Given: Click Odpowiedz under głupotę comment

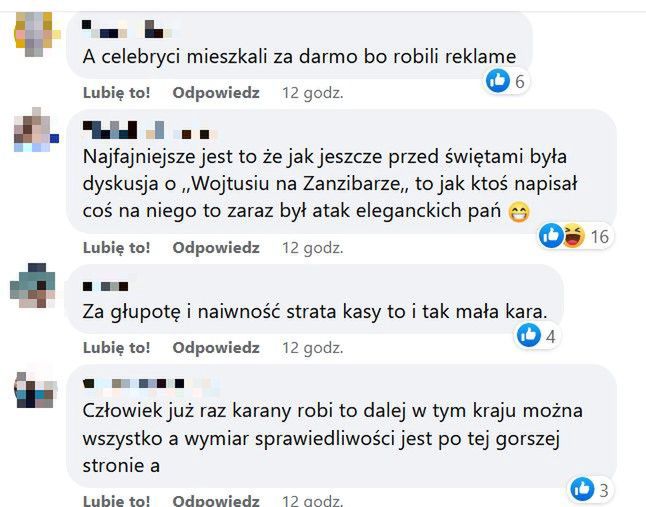Looking at the screenshot, I should coord(215,348).
